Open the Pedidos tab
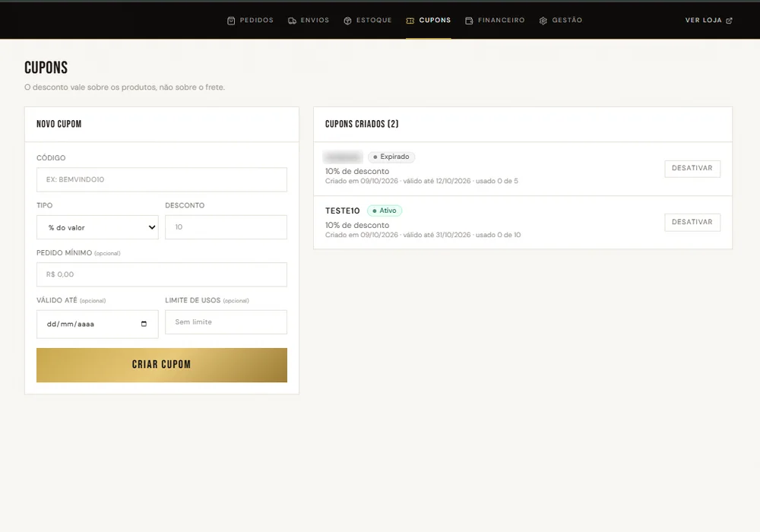The height and width of the screenshot is (532, 760). tap(250, 21)
